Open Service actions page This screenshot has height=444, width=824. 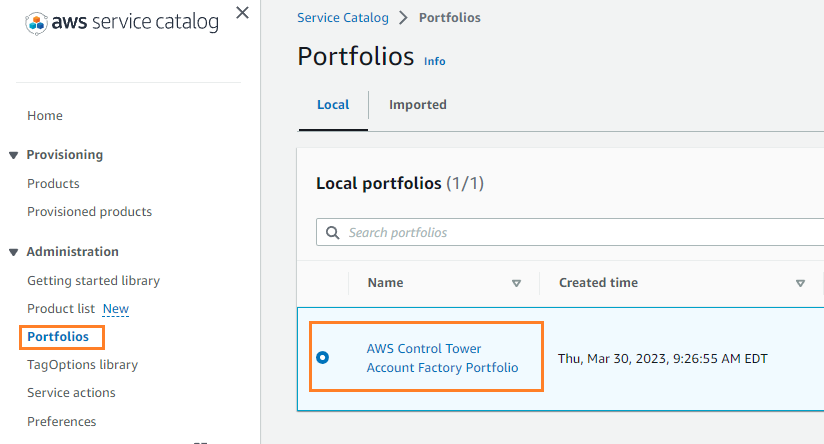click(71, 393)
